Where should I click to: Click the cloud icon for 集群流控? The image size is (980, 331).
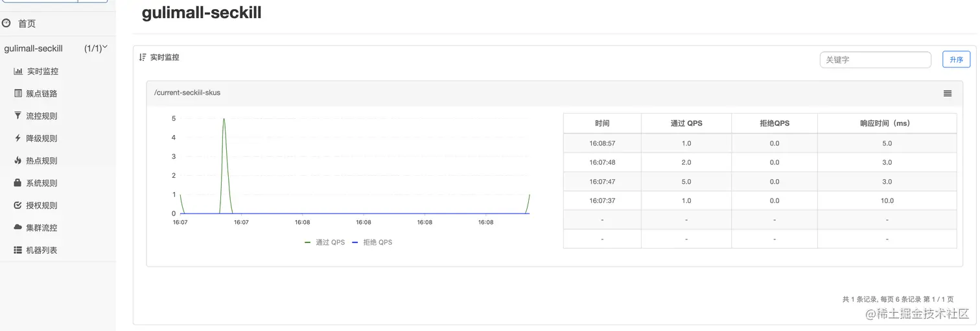click(x=18, y=228)
